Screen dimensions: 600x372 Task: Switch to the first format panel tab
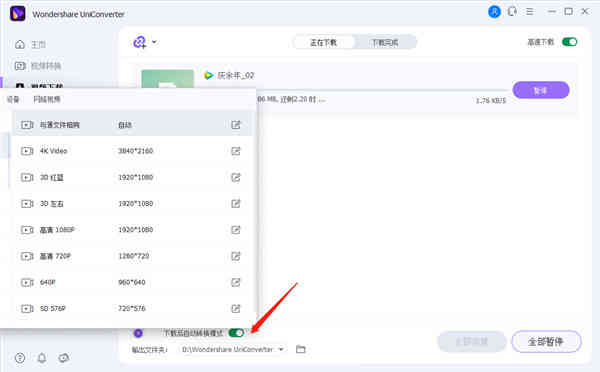point(13,100)
